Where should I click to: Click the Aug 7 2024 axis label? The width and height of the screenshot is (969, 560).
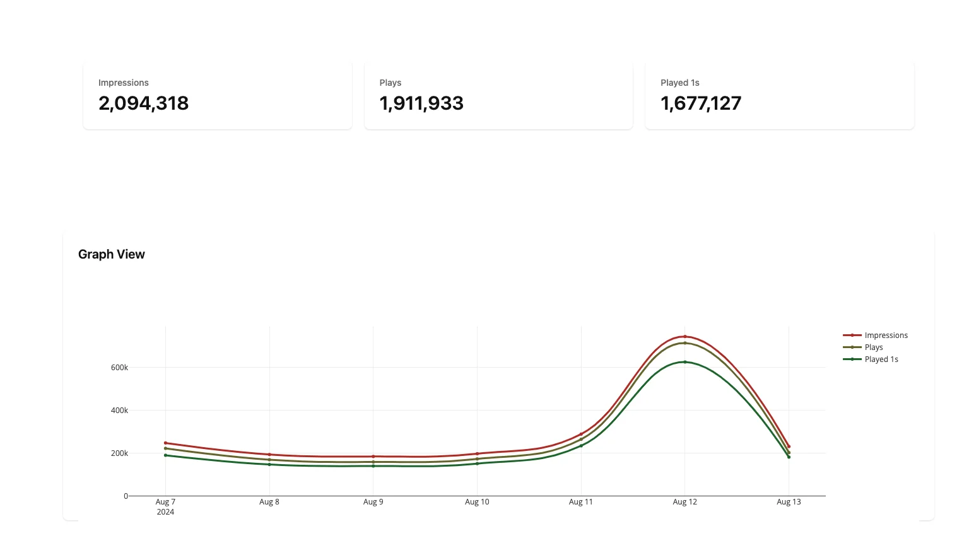coord(165,507)
